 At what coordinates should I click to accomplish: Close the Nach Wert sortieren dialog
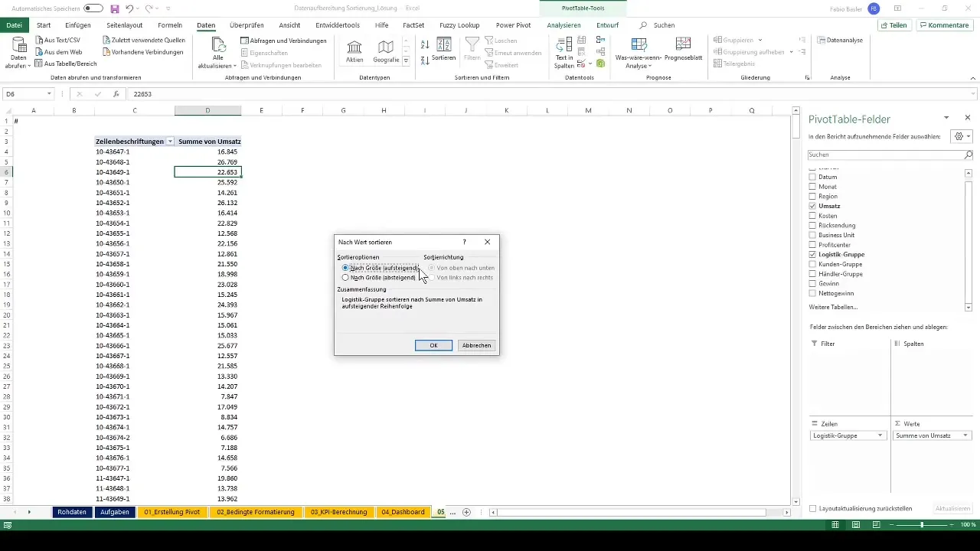[x=488, y=242]
